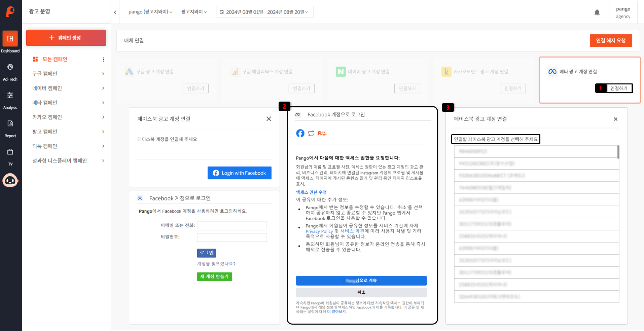Click the 계정을 잊으셨나요? link
The image size is (644, 331).
pos(216,264)
